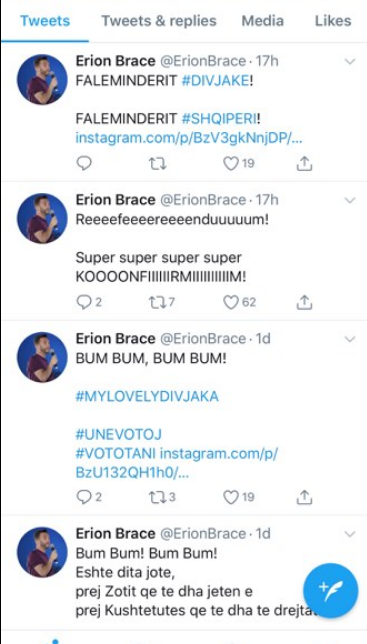The height and width of the screenshot is (644, 367).
Task: Expand options menu of Reeeefeeeereeeenduuuuum tweet
Action: (x=349, y=200)
